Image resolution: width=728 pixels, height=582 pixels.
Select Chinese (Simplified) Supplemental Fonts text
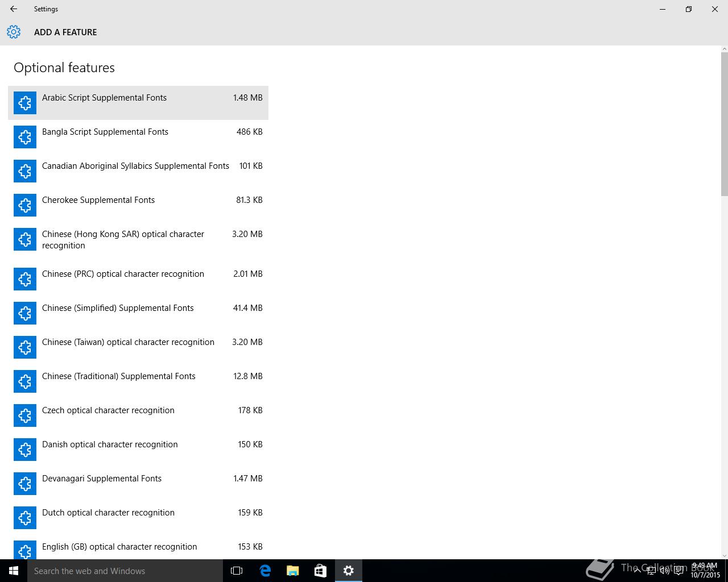118,308
